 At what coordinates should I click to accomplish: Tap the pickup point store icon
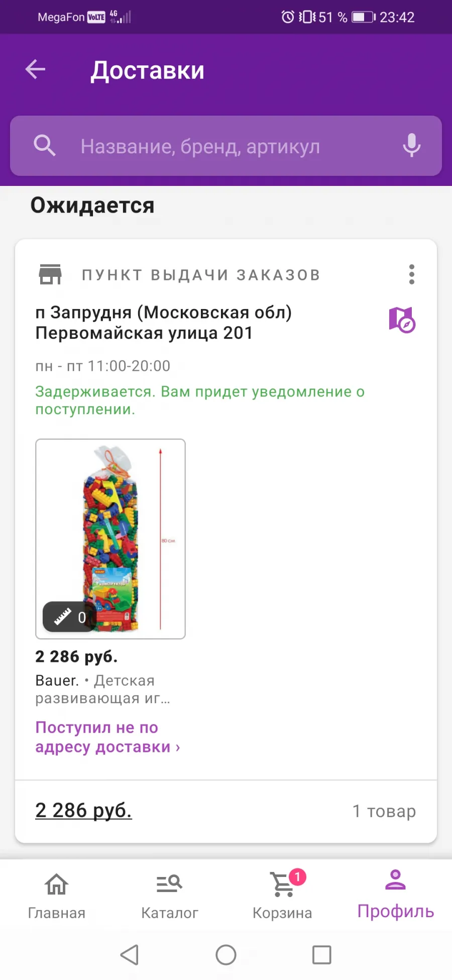[50, 274]
